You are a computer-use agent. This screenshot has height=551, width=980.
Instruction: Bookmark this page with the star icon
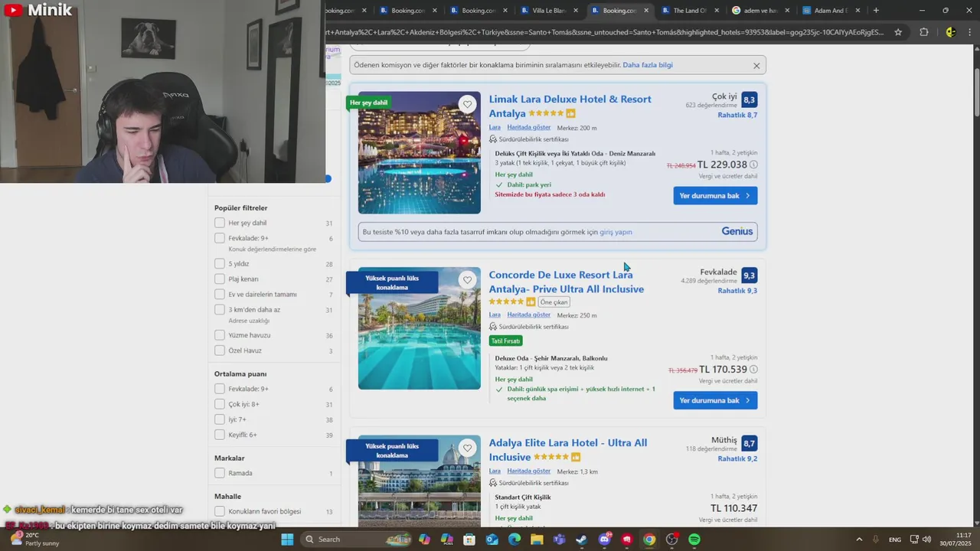pyautogui.click(x=898, y=32)
